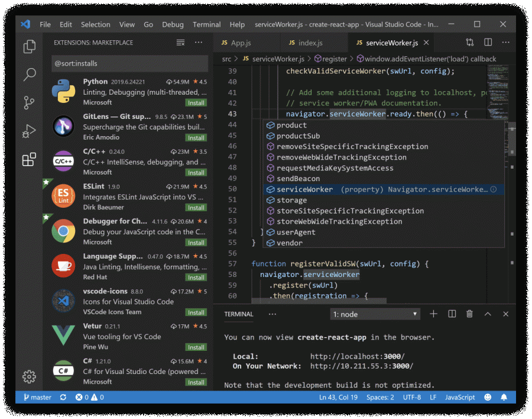Install the C/C++ extension
The height and width of the screenshot is (419, 532).
(196, 173)
